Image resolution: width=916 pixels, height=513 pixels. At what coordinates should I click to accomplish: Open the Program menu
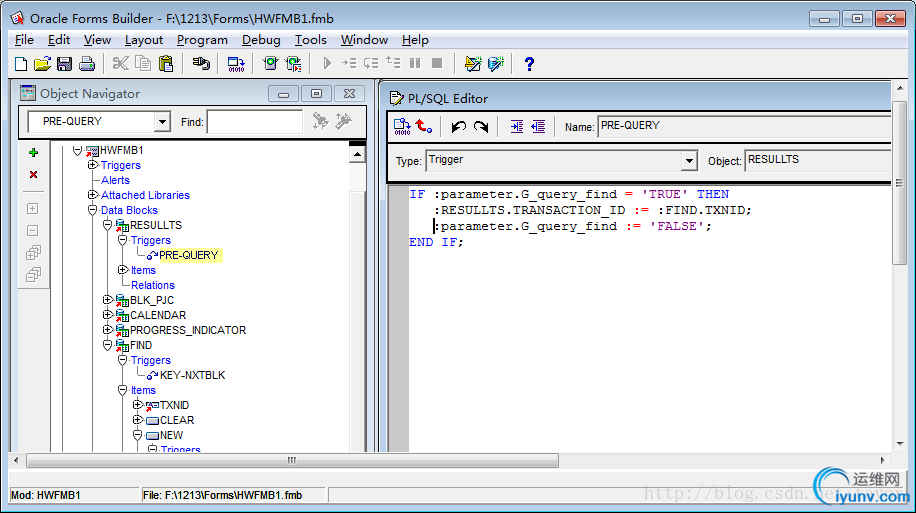pyautogui.click(x=202, y=40)
